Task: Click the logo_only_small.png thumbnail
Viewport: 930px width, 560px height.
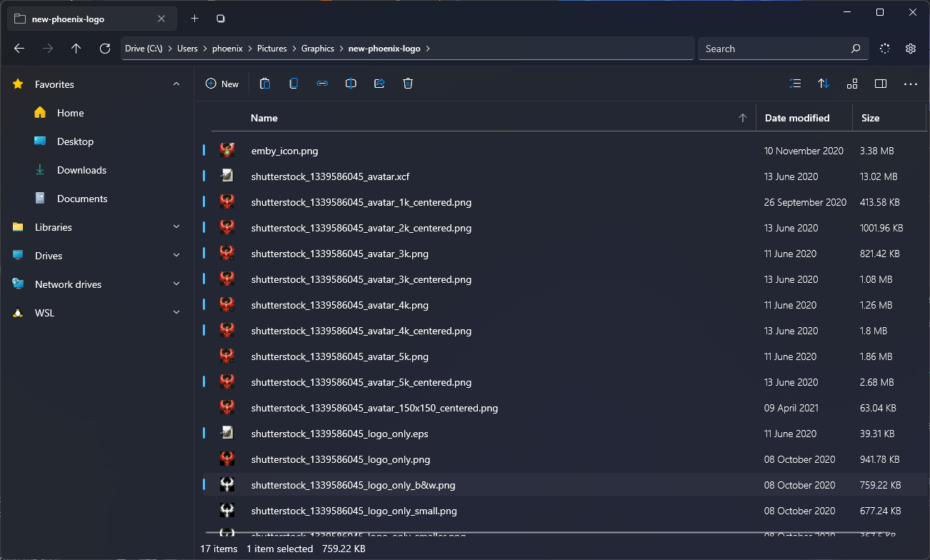Action: [227, 511]
